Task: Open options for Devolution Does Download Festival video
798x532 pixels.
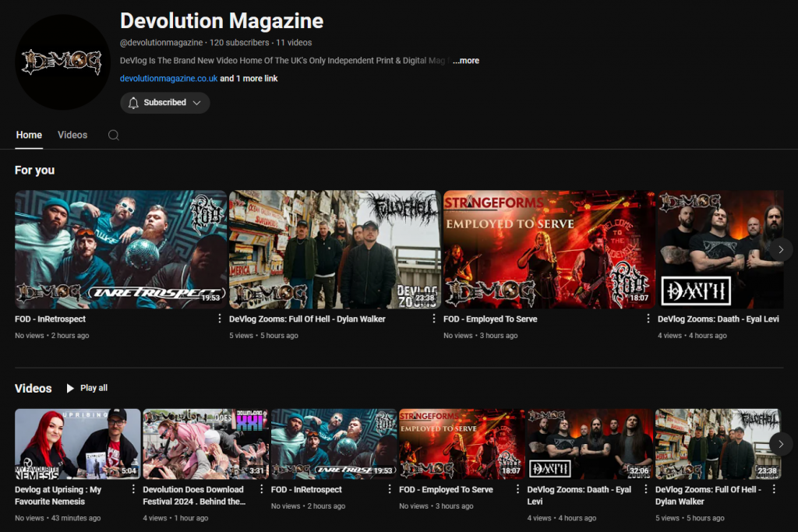Action: (x=261, y=490)
